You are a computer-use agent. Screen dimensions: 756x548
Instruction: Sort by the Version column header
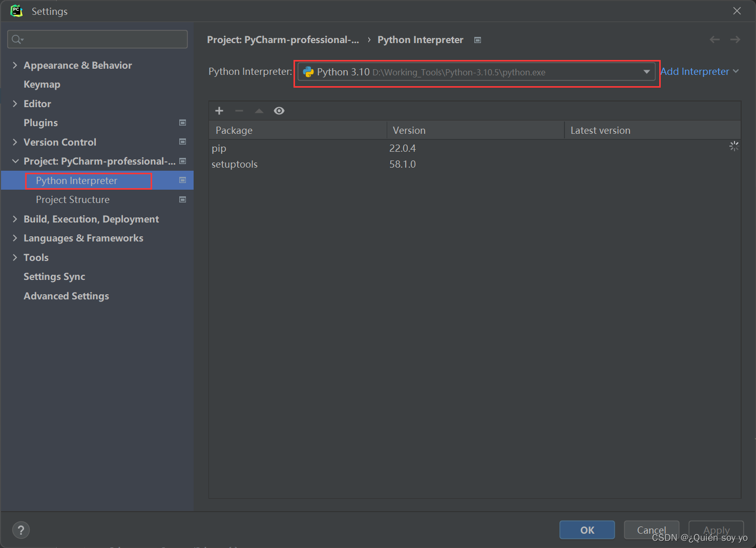coord(475,130)
